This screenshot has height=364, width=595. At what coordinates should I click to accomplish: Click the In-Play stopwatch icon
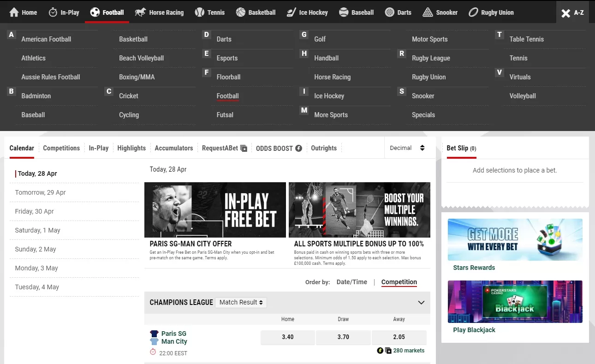(53, 12)
